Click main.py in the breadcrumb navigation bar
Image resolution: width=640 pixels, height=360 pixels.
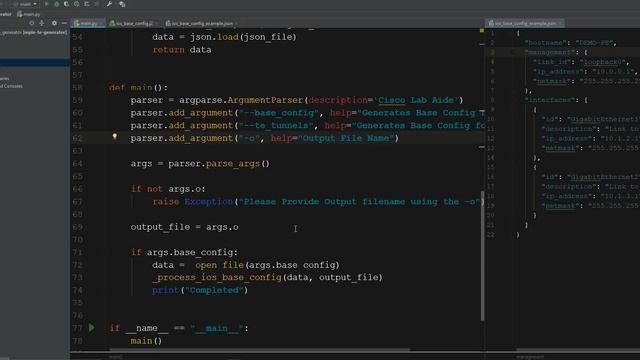click(29, 14)
